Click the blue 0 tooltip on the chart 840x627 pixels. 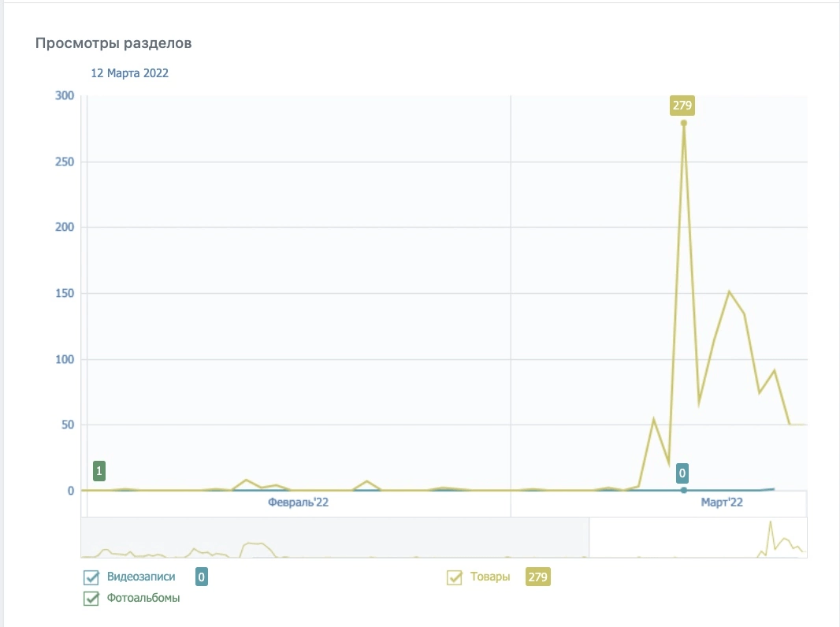point(683,474)
